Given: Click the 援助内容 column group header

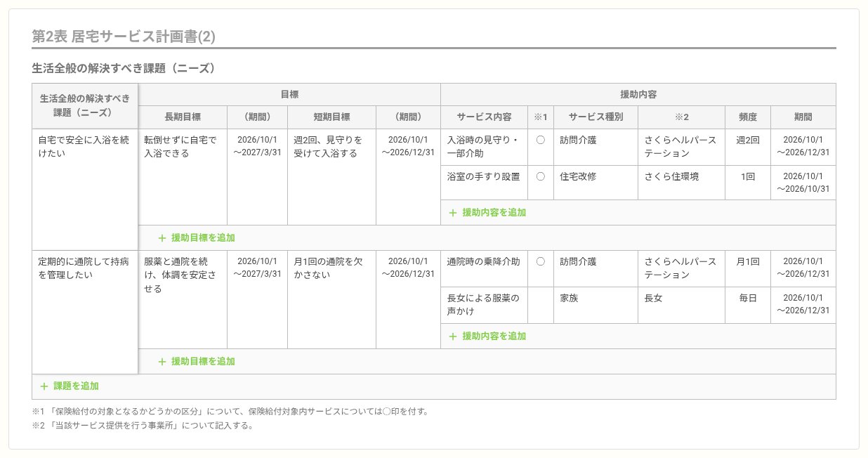Looking at the screenshot, I should pos(638,94).
